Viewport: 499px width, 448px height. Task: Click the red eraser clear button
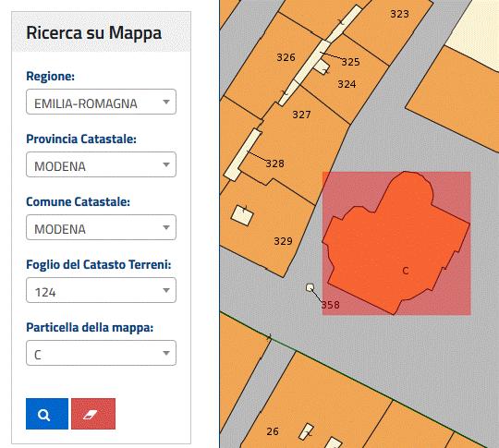click(93, 414)
